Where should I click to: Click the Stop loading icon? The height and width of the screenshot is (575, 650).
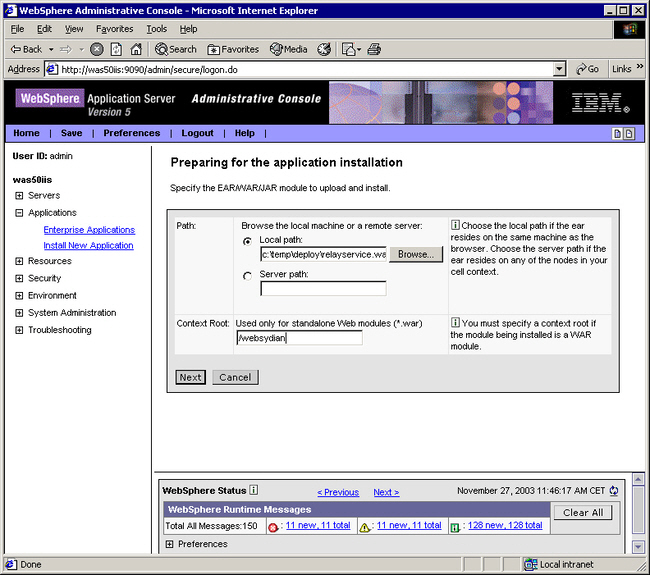97,49
